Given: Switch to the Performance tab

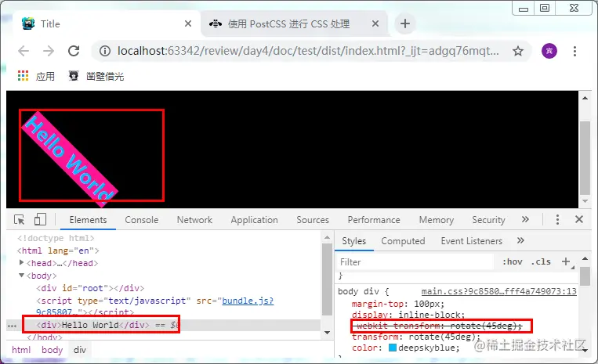Looking at the screenshot, I should pos(374,220).
